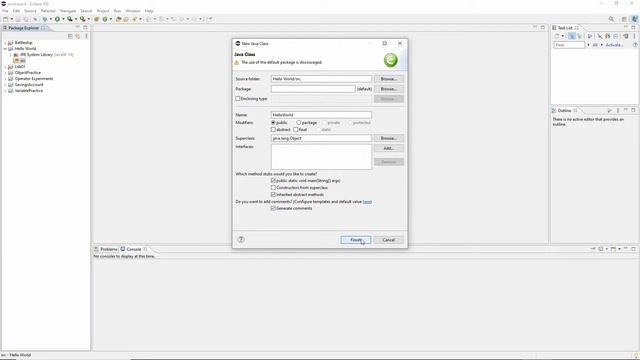This screenshot has height=360, width=640.
Task: Open the Edit menu
Action: point(16,11)
